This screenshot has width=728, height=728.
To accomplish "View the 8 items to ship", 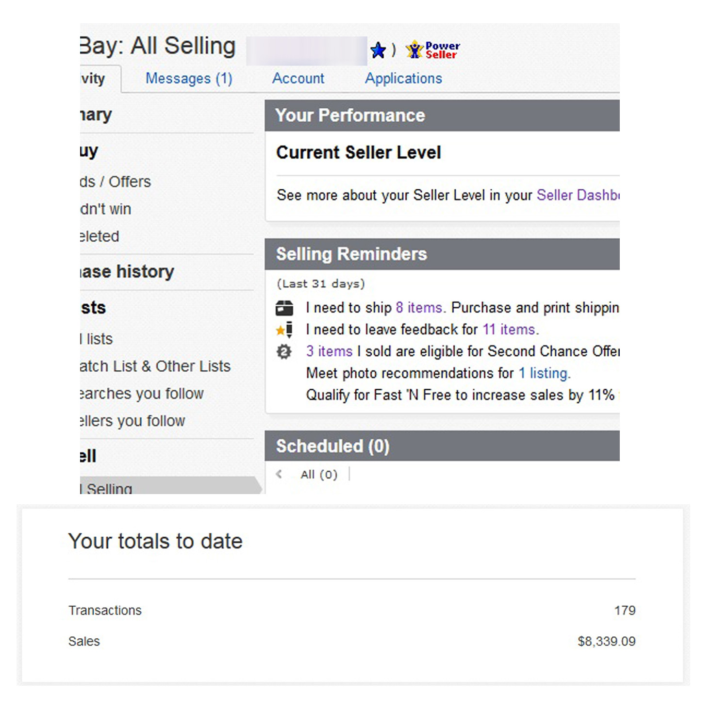I will pos(419,308).
